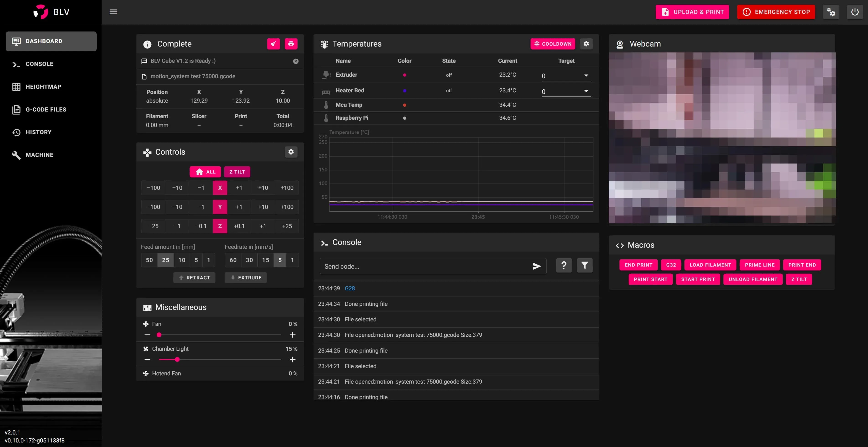Click the Chamber Light slider
The height and width of the screenshot is (447, 868).
pyautogui.click(x=220, y=359)
